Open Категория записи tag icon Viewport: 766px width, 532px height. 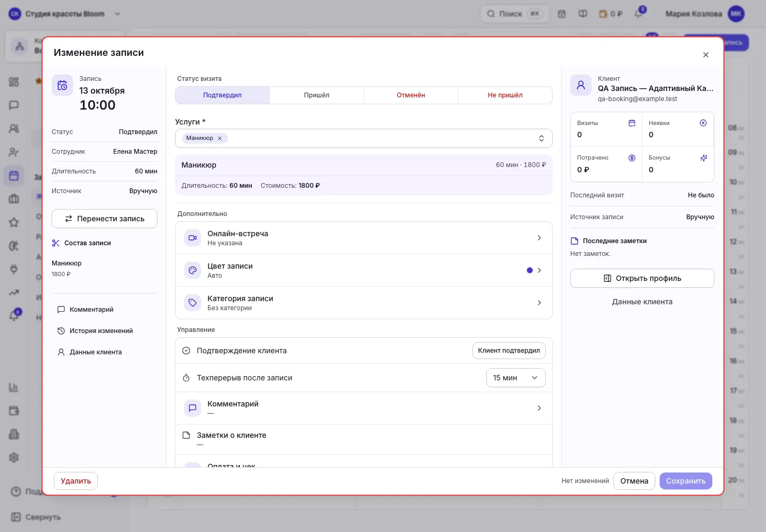tap(193, 303)
